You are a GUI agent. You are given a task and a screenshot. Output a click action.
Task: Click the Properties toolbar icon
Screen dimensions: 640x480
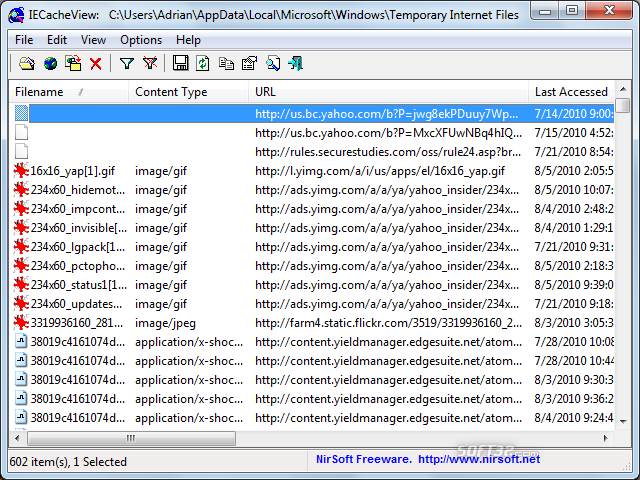[249, 64]
